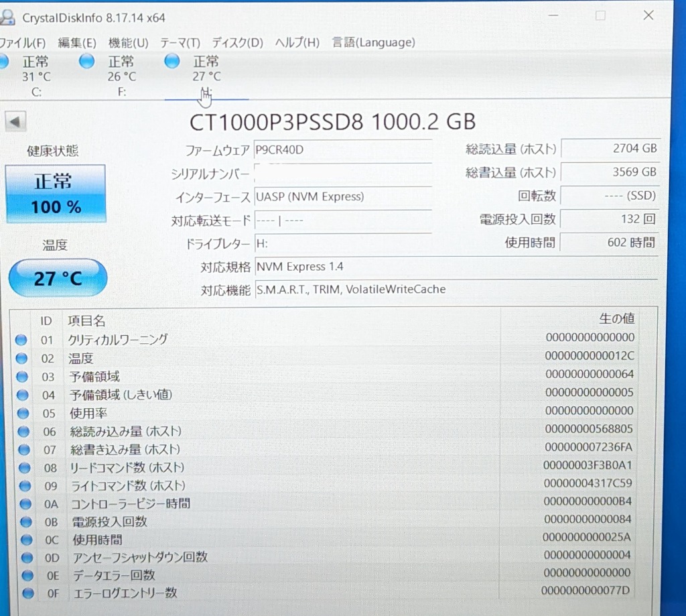Click status icon for 06 総読み込み量

pos(23,432)
